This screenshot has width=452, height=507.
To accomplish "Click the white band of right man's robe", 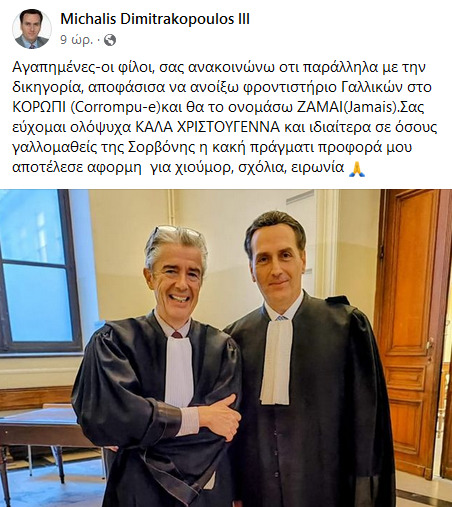I will tap(276, 361).
